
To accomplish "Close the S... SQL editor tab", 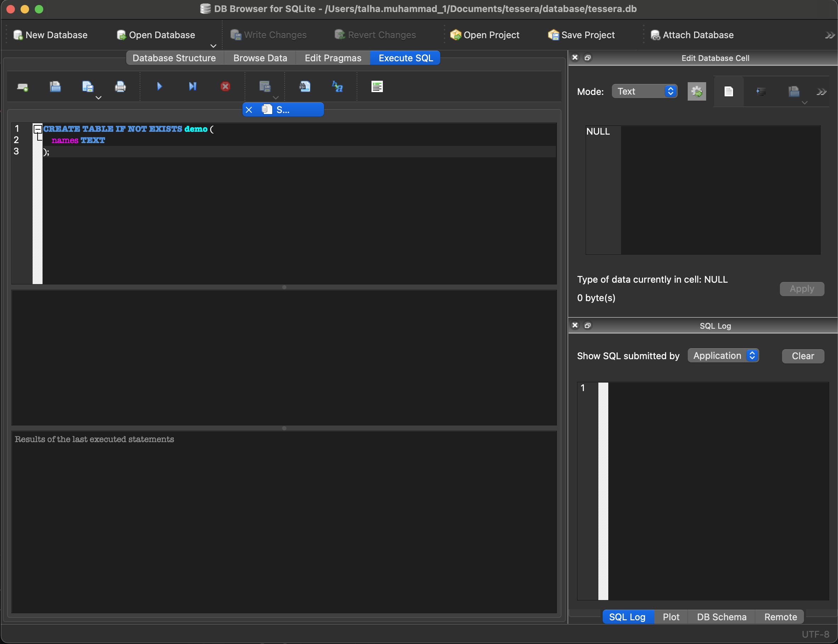I will [249, 110].
